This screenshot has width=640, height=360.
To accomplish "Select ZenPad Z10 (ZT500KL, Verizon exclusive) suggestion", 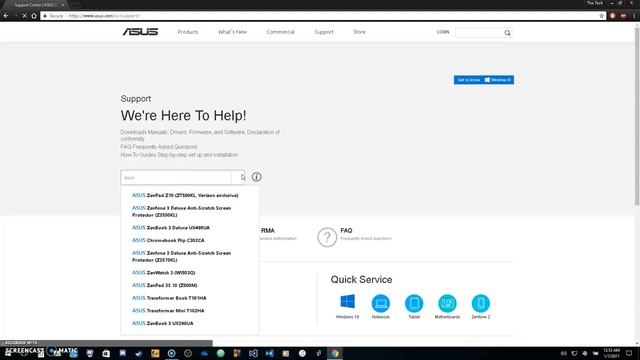I will (185, 196).
